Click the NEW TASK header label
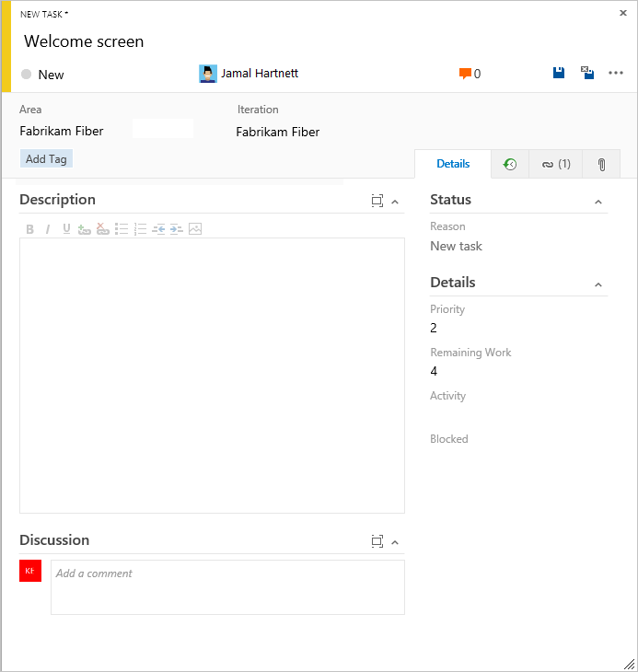Screen dimensions: 638x672 click(44, 14)
